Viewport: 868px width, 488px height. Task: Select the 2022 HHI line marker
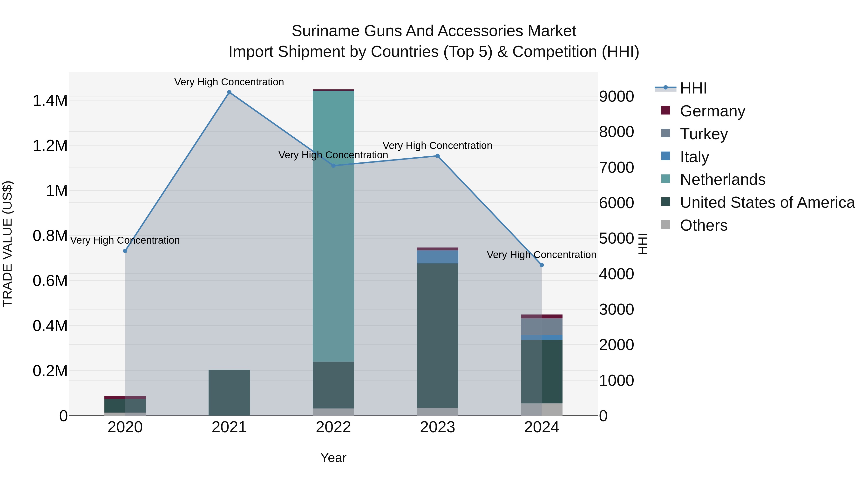(333, 166)
